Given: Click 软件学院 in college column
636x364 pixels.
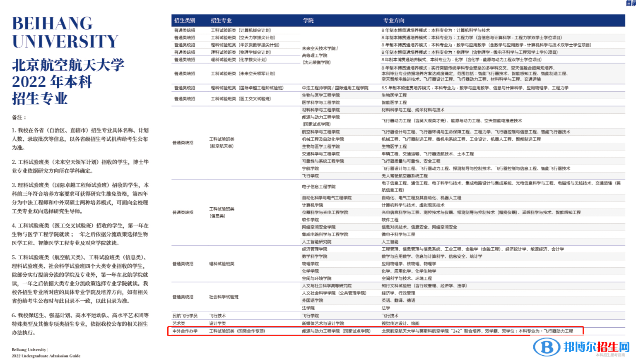Looking at the screenshot, I should click(x=310, y=220).
